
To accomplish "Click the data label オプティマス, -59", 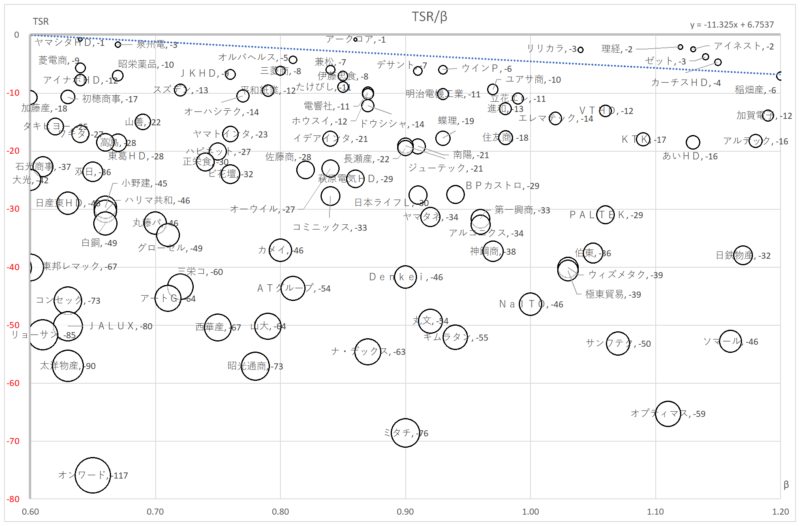I will click(x=668, y=413).
